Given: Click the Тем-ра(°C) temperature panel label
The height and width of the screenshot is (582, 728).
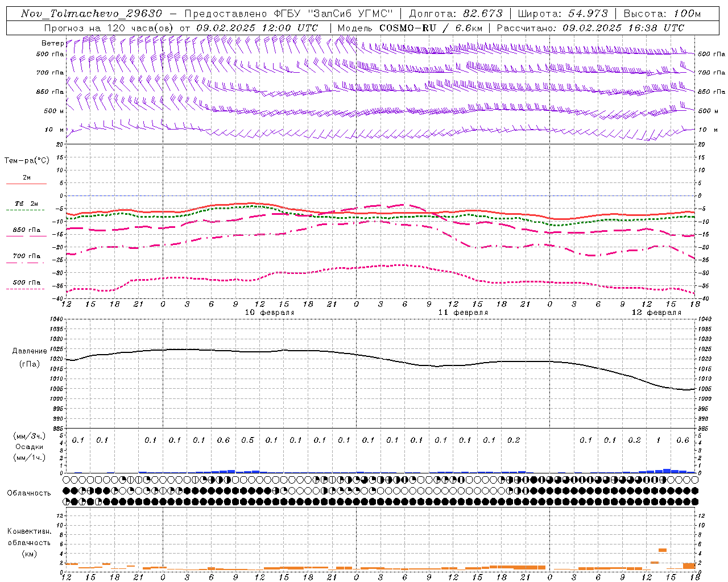Looking at the screenshot, I should pyautogui.click(x=27, y=161).
